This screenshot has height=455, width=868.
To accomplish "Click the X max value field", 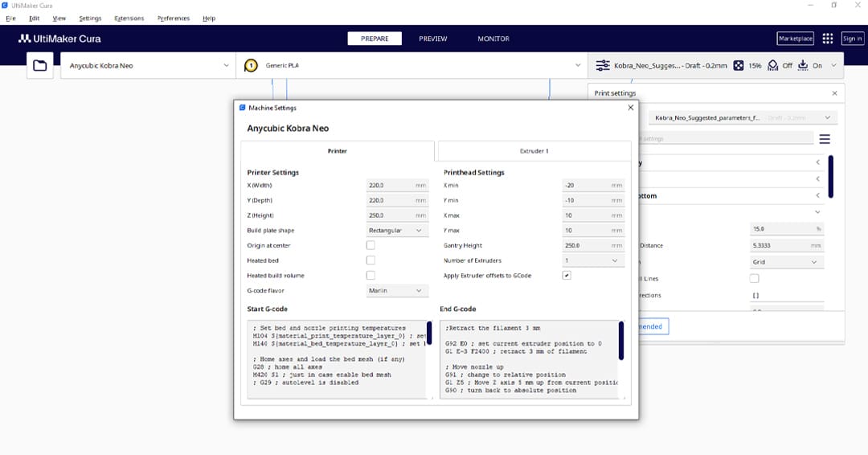I will pos(593,215).
